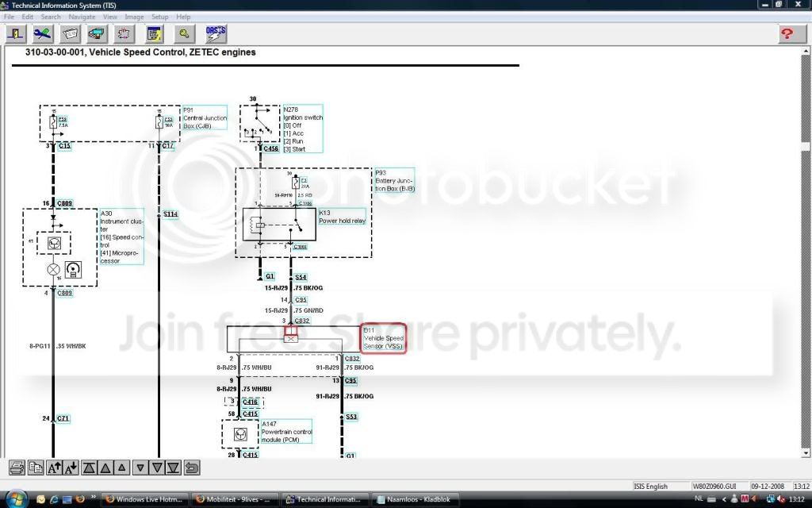Click the exit door toolbar icon
Screen dimensions: 812x508
16,34
